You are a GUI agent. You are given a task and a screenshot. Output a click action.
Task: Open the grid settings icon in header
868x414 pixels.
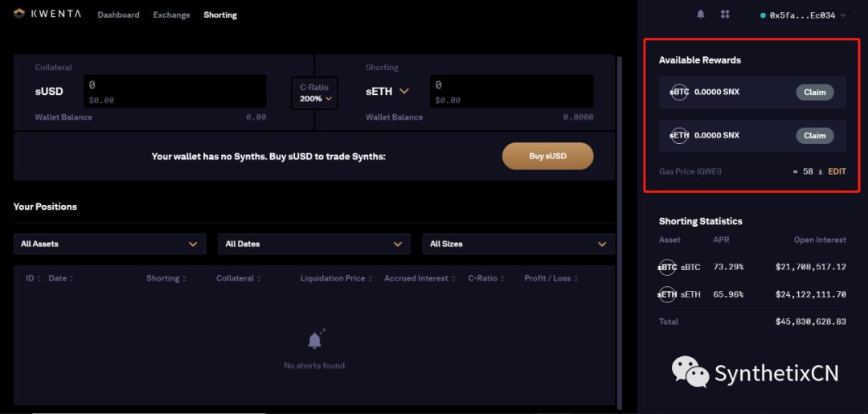tap(725, 14)
